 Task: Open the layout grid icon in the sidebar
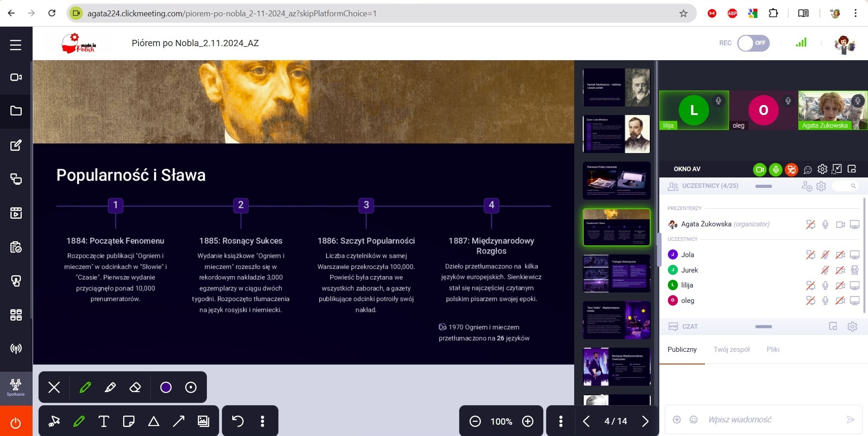[16, 315]
